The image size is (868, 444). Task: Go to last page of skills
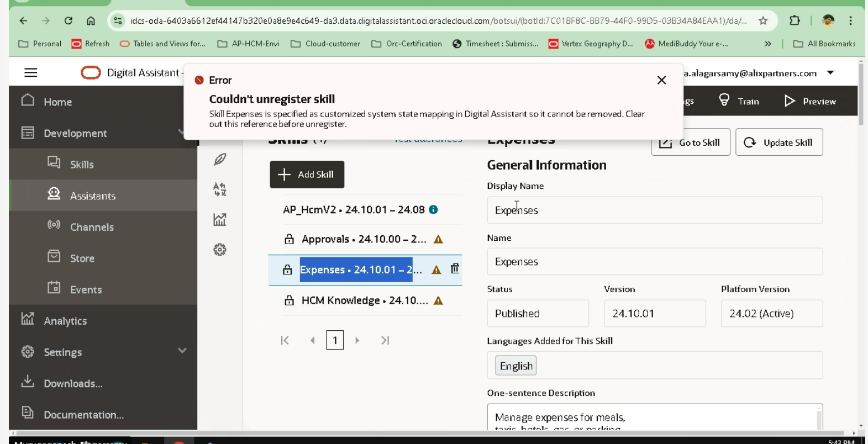click(385, 340)
